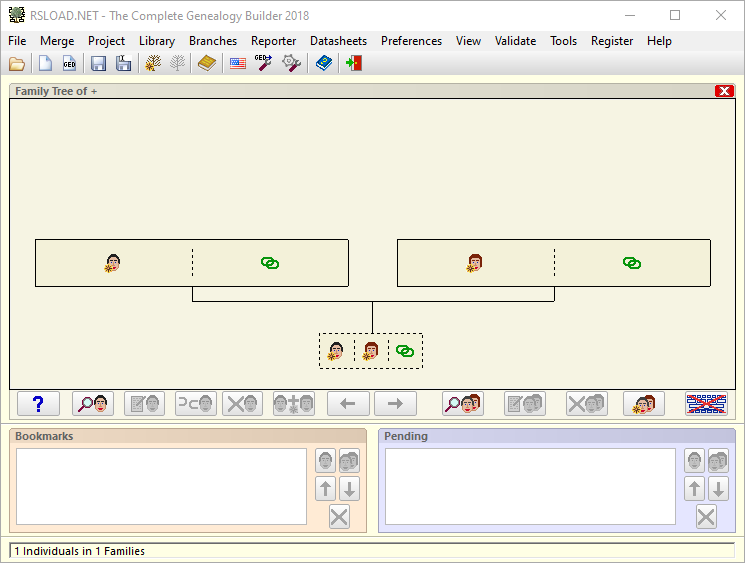Open the Library menu
Viewport: 745px width, 563px height.
tap(157, 41)
